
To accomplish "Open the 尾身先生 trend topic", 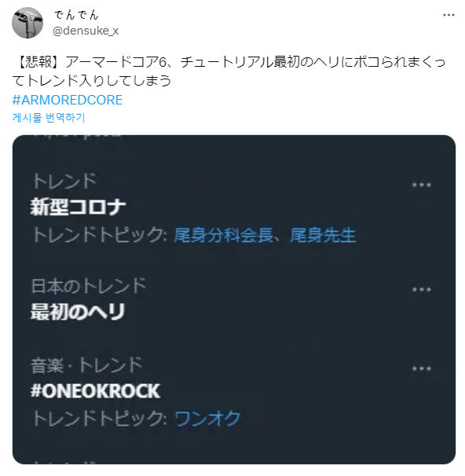I will point(323,235).
